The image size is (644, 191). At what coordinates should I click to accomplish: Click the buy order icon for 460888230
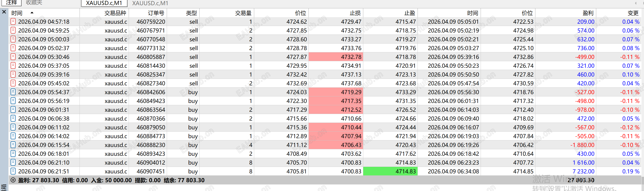(13, 145)
